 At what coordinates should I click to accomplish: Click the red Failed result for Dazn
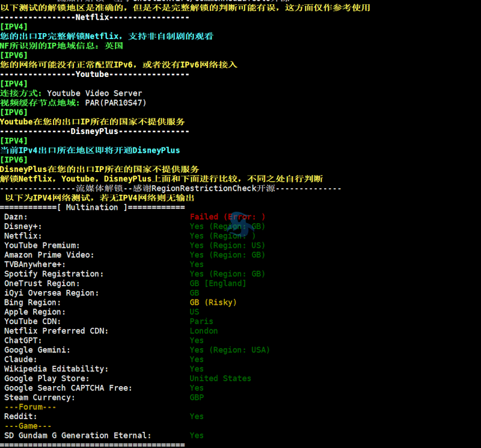[x=227, y=217]
